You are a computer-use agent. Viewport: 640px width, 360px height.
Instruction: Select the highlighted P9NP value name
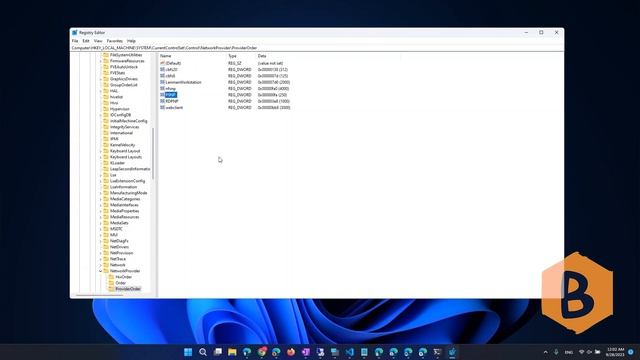[x=171, y=95]
